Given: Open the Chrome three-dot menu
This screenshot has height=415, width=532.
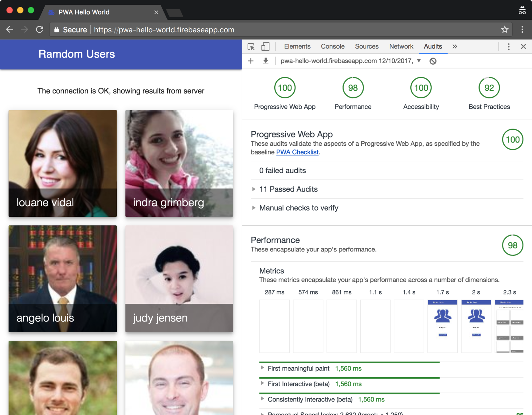Looking at the screenshot, I should (x=522, y=30).
